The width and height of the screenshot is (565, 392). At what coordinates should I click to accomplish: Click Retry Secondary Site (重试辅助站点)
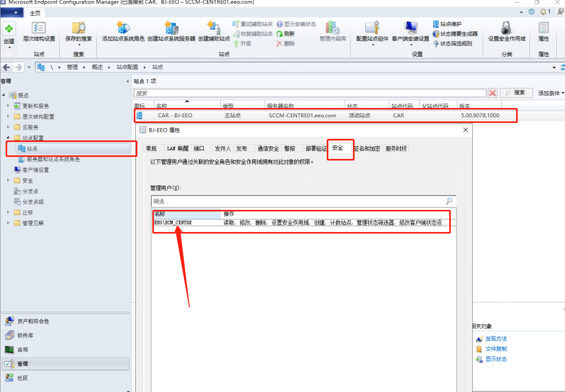[x=253, y=24]
